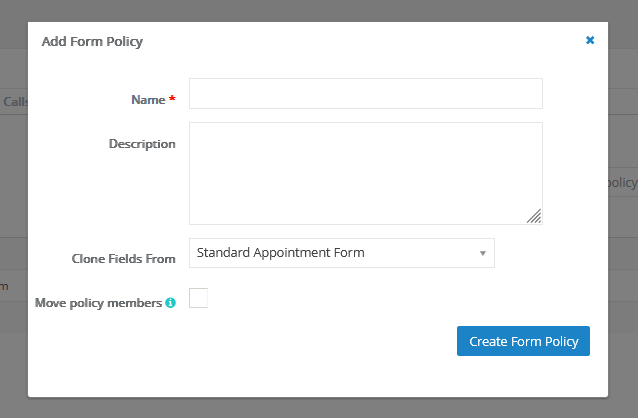Focus the Name text field

(365, 94)
